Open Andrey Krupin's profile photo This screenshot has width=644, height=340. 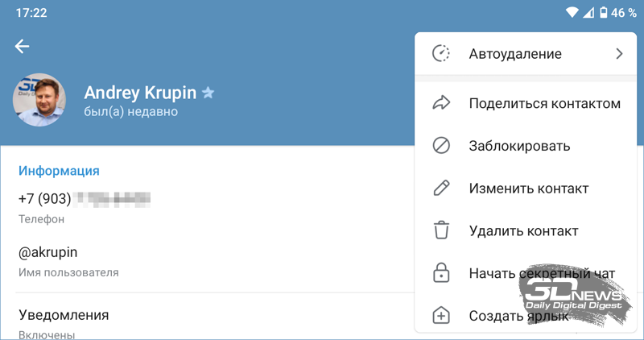(x=39, y=101)
